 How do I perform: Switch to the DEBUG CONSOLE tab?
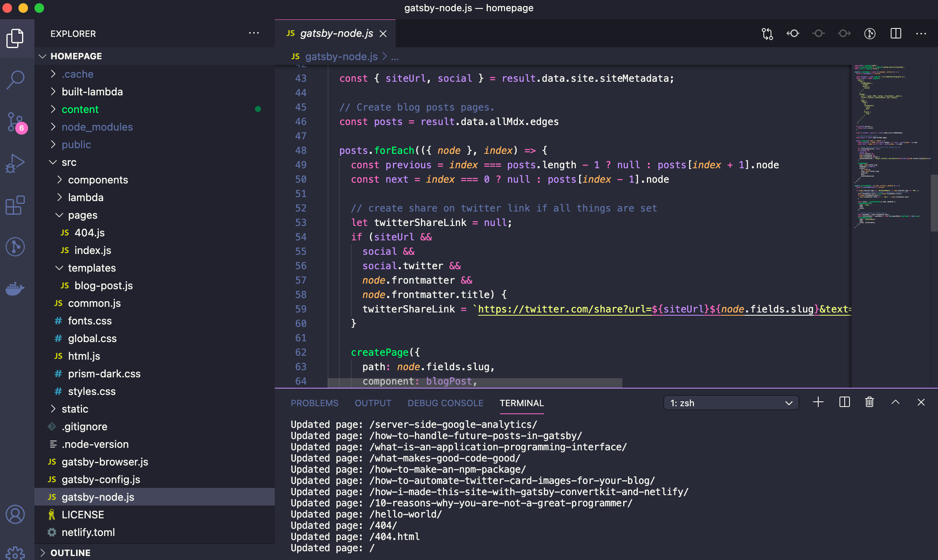(x=445, y=403)
